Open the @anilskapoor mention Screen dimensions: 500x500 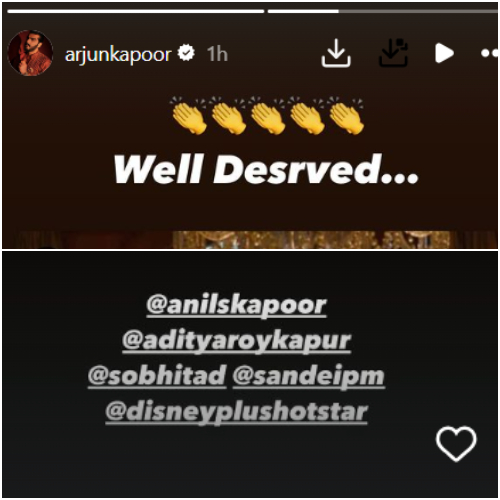236,305
